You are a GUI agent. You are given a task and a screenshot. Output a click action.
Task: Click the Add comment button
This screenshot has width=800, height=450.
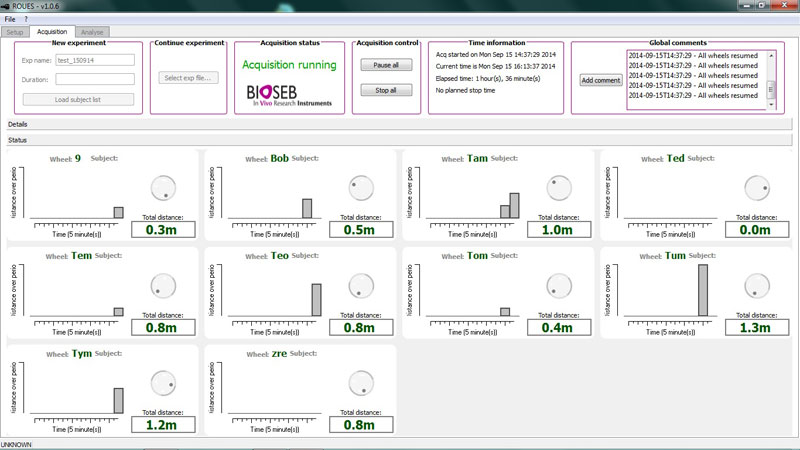tap(601, 81)
